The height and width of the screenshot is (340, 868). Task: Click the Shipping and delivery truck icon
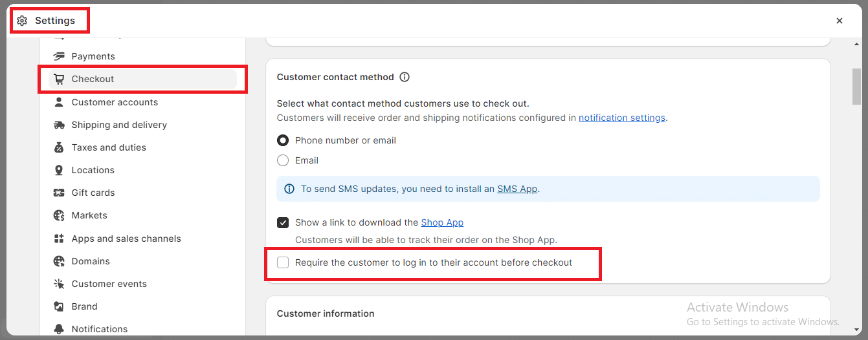59,125
